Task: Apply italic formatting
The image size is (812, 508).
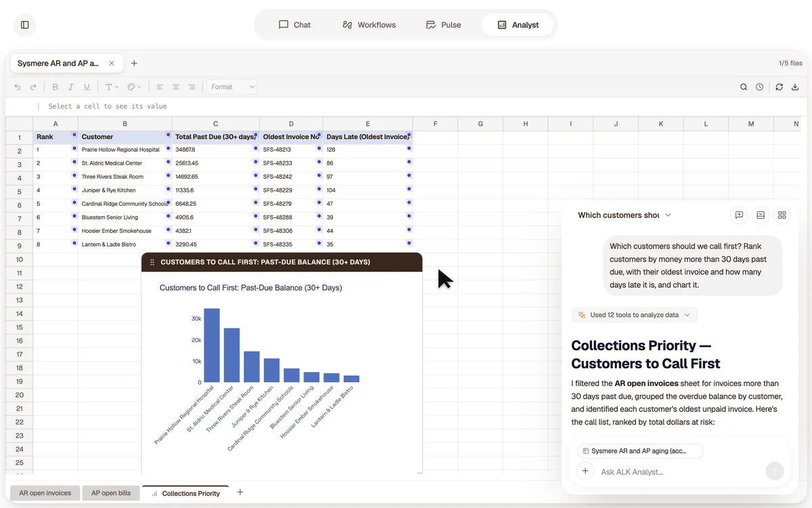Action: pyautogui.click(x=71, y=87)
